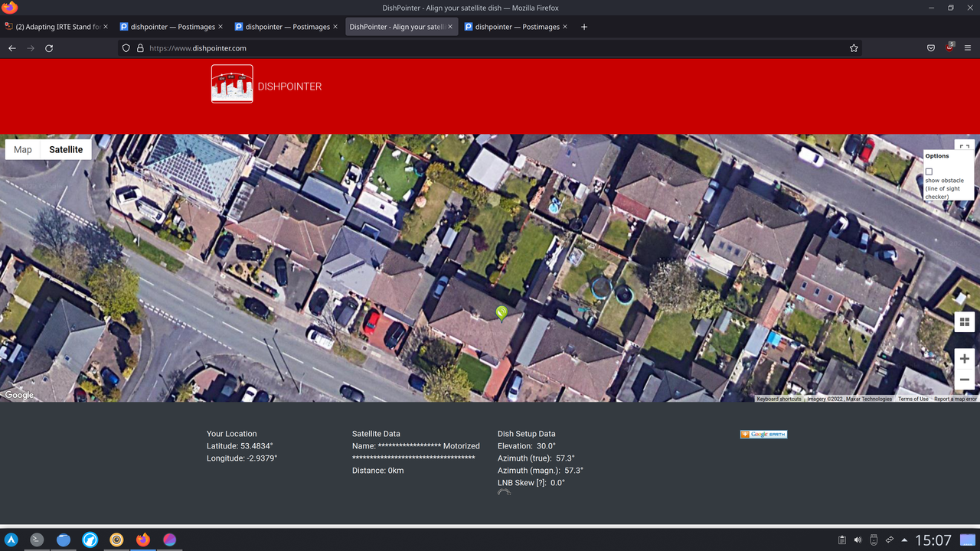The width and height of the screenshot is (980, 551).
Task: Click the green location marker pin on the map
Action: (501, 313)
